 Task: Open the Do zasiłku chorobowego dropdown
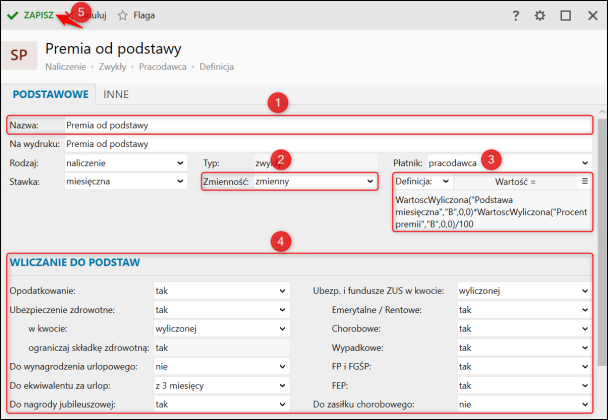[x=524, y=404]
